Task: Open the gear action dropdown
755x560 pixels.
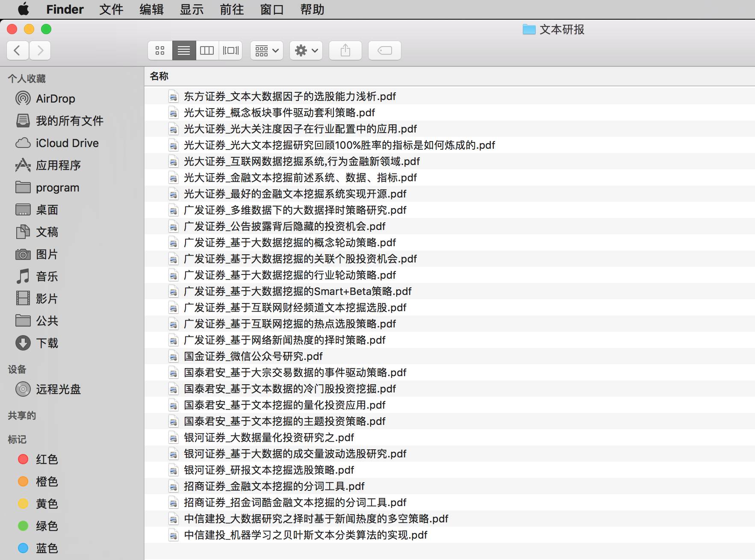Action: (306, 50)
